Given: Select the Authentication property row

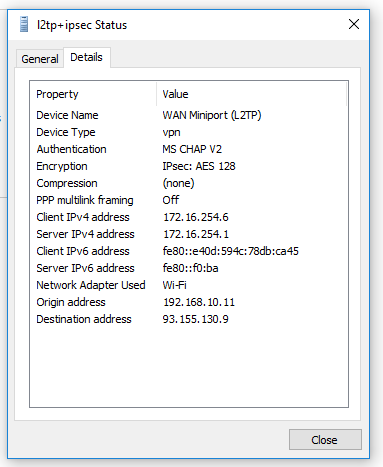Looking at the screenshot, I should coord(71,149).
